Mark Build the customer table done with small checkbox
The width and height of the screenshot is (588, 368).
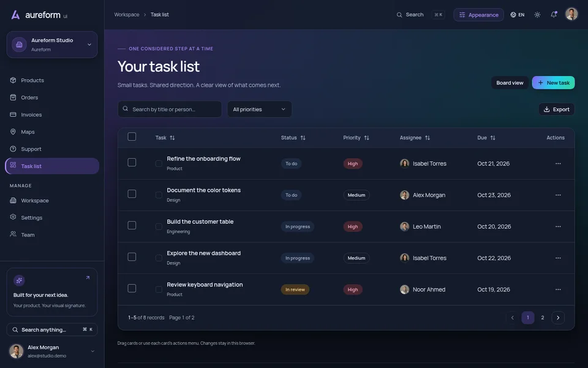159,227
